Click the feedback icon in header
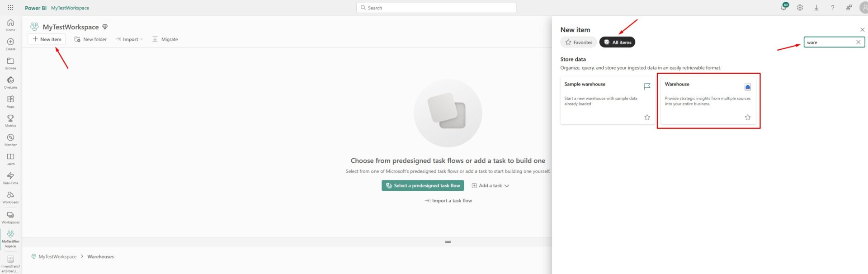Image resolution: width=868 pixels, height=274 pixels. tap(849, 8)
